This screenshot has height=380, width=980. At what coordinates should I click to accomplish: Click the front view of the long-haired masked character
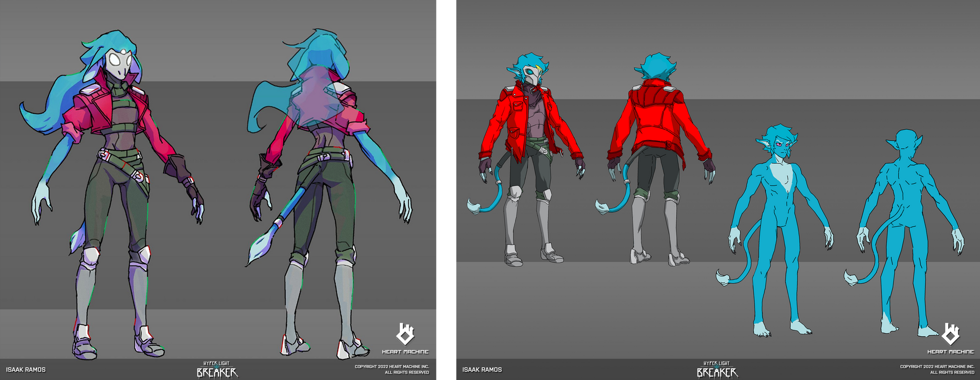(x=112, y=195)
